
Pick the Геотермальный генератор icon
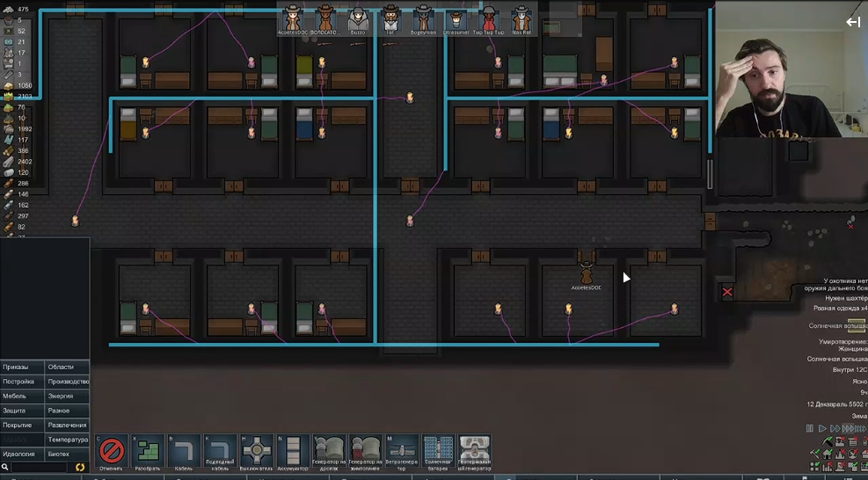pos(474,451)
